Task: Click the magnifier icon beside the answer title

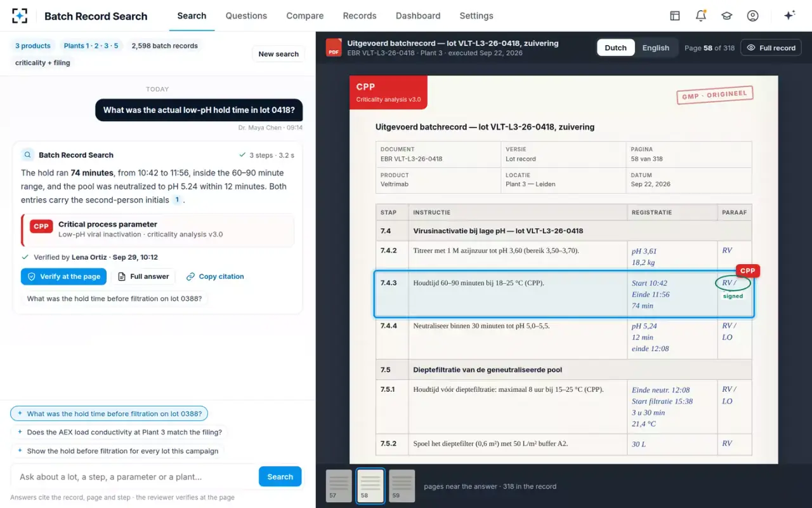Action: pyautogui.click(x=28, y=155)
